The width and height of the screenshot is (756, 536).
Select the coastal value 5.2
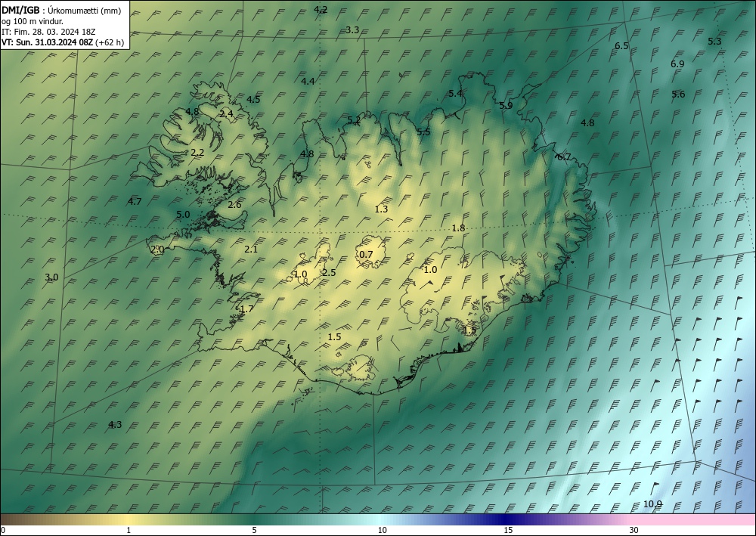point(354,120)
